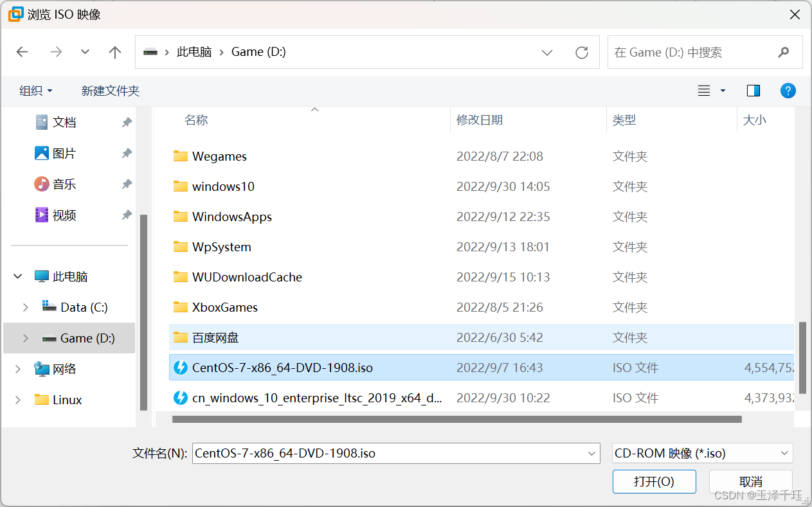Viewport: 812px width, 507px height.
Task: Click the XboxGames folder icon
Action: (181, 307)
